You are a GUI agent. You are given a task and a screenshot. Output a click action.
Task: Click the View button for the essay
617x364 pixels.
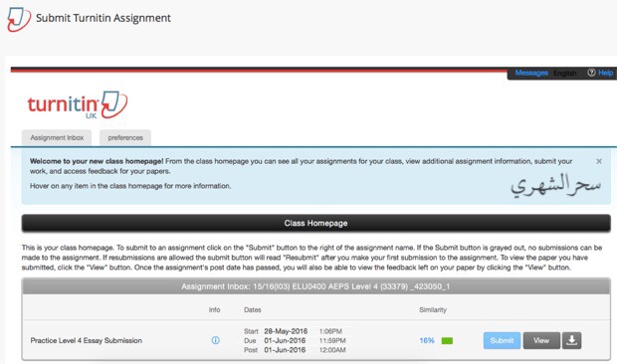(x=541, y=340)
